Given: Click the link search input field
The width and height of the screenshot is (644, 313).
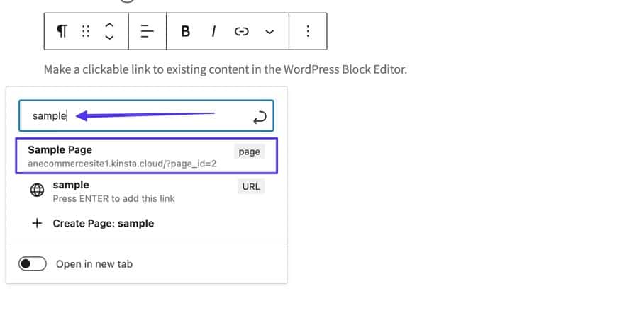Looking at the screenshot, I should tap(142, 115).
